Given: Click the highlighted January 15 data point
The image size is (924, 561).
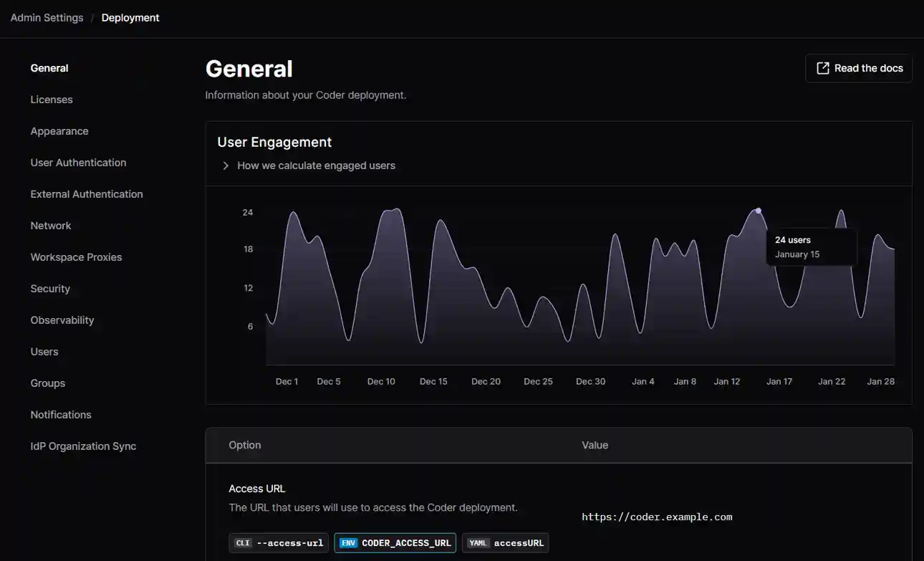Looking at the screenshot, I should pyautogui.click(x=758, y=211).
